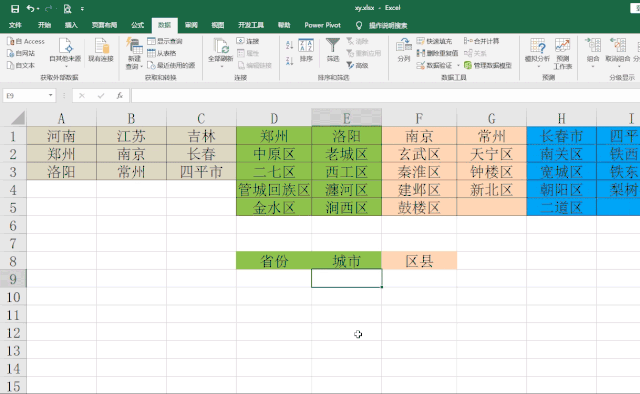The height and width of the screenshot is (394, 640).
Task: Select cell containing 新北区
Action: tap(491, 189)
